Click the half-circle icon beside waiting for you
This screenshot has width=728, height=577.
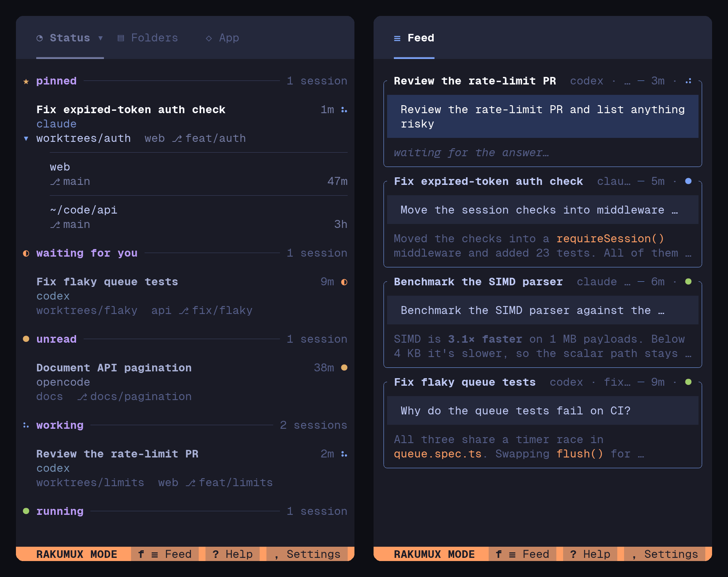(x=26, y=253)
